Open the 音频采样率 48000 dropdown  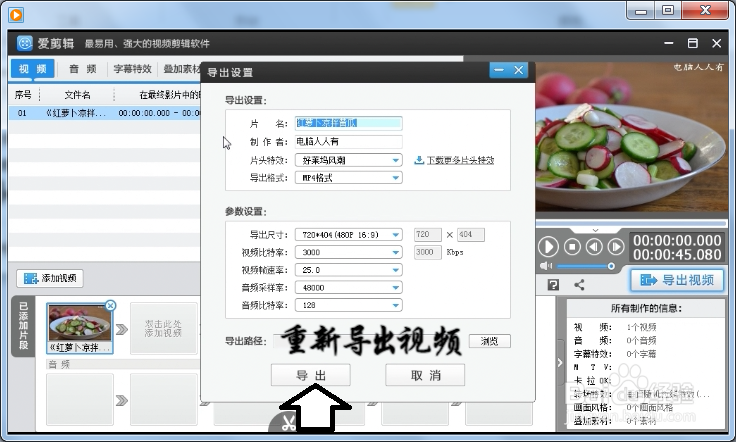pyautogui.click(x=348, y=288)
